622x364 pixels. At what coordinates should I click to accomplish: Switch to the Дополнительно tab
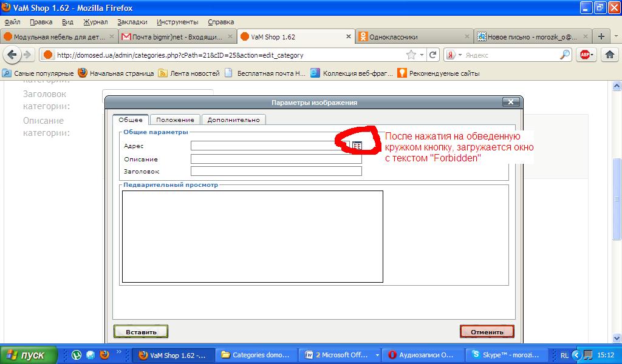click(233, 120)
